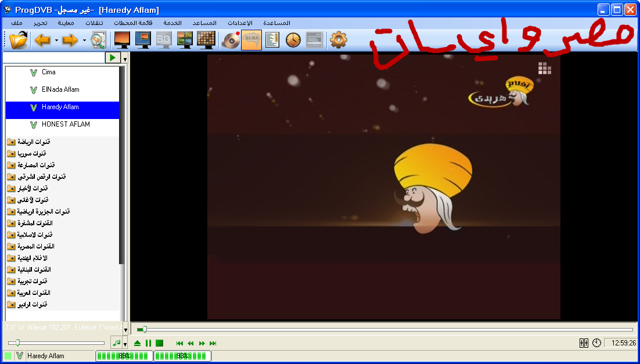The width and height of the screenshot is (640, 364).
Task: Click the green play button above channel list
Action: pyautogui.click(x=113, y=58)
